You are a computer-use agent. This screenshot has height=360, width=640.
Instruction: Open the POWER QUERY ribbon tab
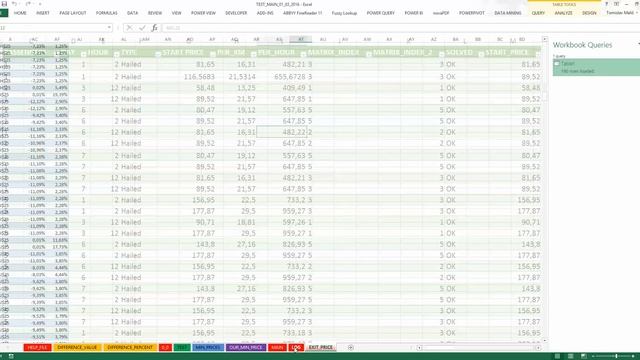pos(380,13)
